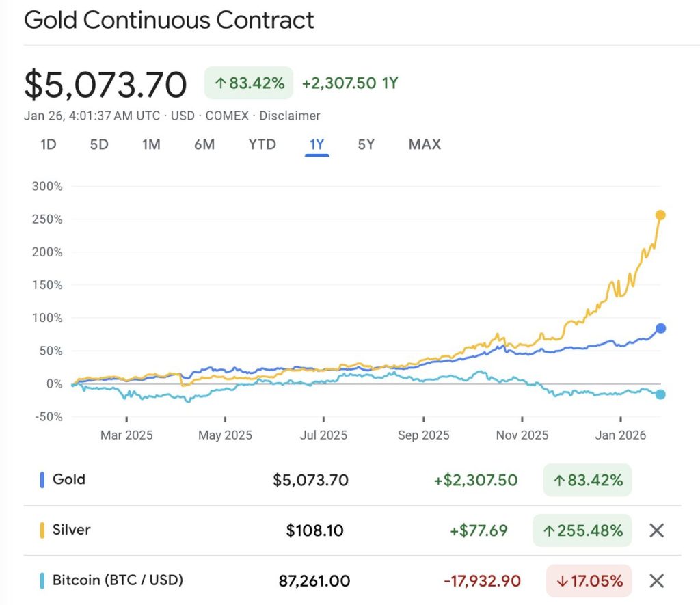Select the 6M time range

pyautogui.click(x=204, y=144)
